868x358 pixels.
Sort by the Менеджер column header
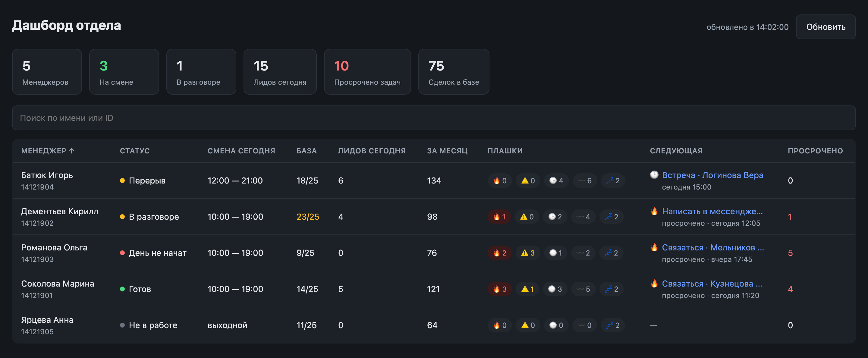(48, 151)
